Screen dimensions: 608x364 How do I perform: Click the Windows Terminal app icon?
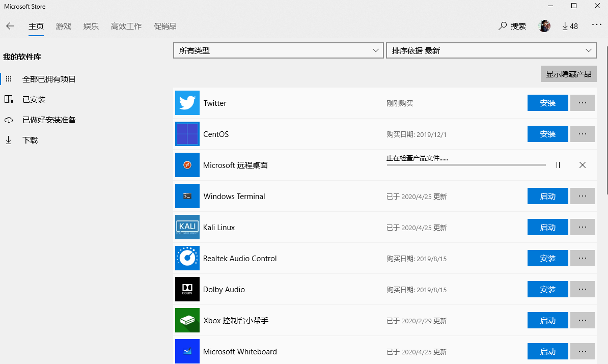point(187,196)
